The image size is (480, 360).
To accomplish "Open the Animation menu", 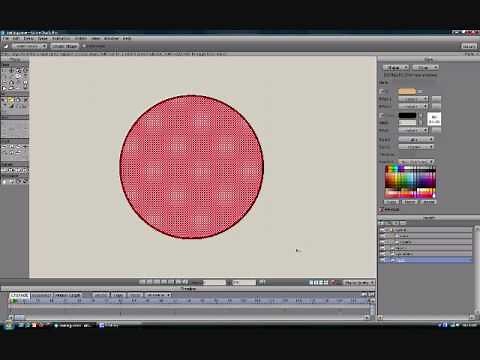I will point(61,39).
